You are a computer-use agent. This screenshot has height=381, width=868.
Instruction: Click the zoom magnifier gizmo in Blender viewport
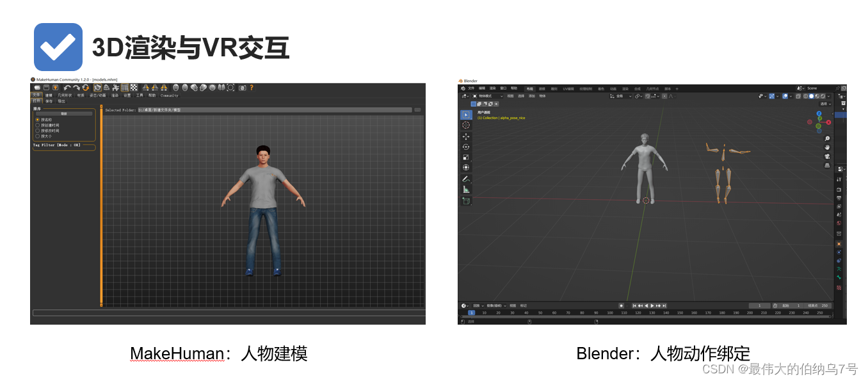(x=827, y=138)
